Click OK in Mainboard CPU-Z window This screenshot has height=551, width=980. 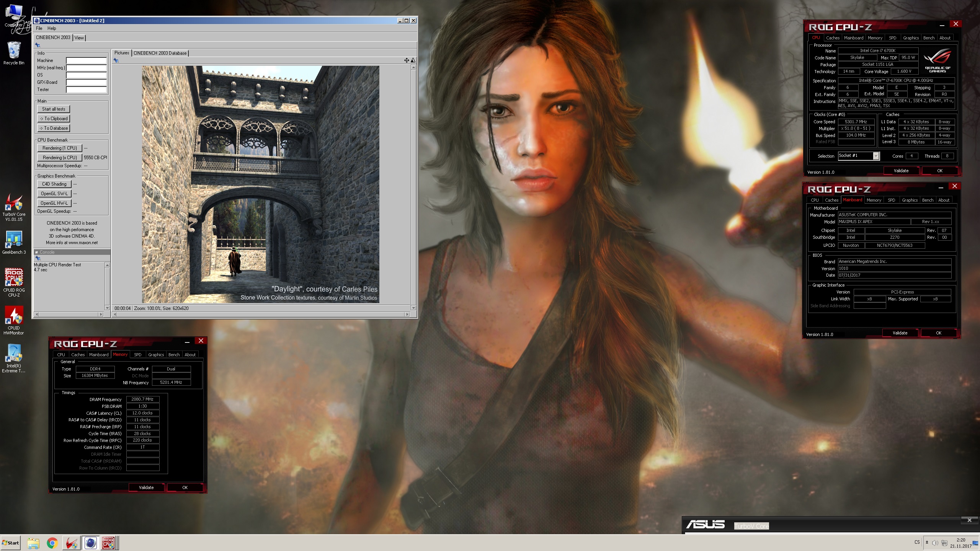pos(939,333)
